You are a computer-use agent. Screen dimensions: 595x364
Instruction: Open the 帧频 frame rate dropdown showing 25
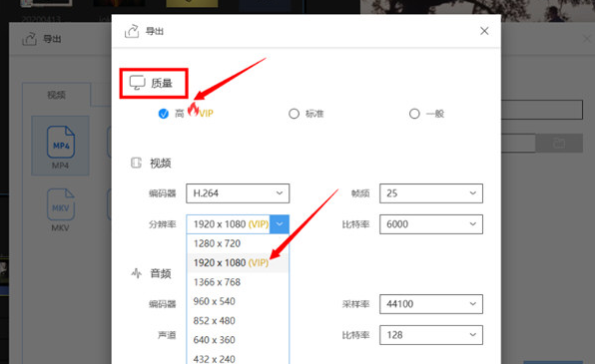[431, 193]
